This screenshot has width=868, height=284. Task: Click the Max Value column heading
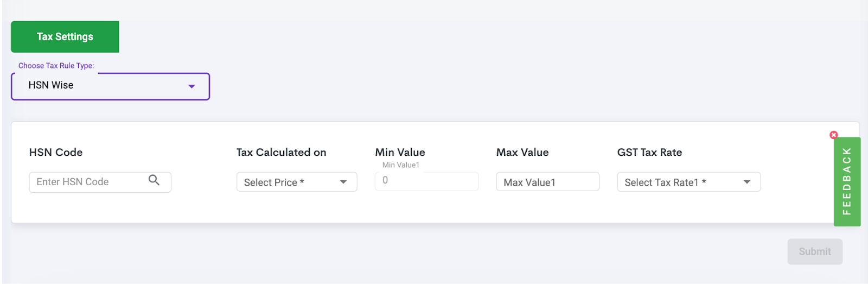click(522, 153)
